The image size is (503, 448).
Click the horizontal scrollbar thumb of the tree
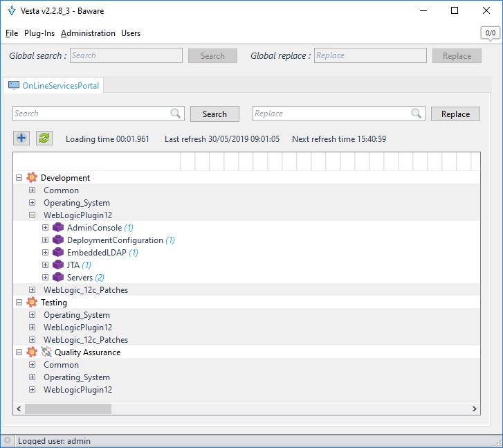point(68,409)
